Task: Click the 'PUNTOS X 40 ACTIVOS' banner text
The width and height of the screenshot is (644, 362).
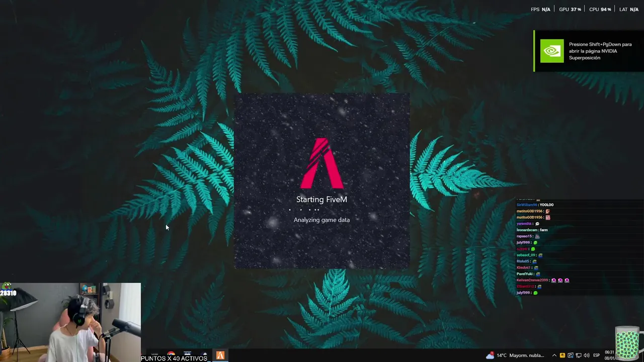Action: (x=174, y=358)
